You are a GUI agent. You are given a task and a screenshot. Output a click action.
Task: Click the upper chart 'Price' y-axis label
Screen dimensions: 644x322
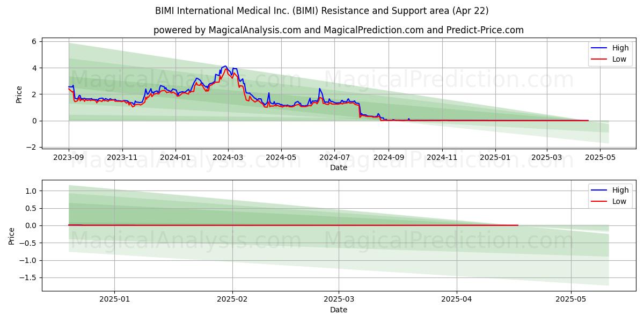tap(19, 94)
